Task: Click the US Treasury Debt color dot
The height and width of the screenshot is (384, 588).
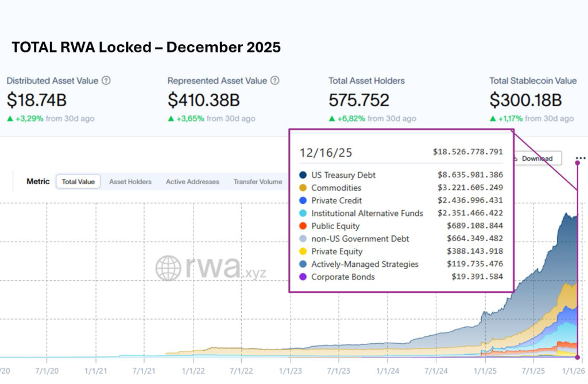Action: click(x=303, y=175)
